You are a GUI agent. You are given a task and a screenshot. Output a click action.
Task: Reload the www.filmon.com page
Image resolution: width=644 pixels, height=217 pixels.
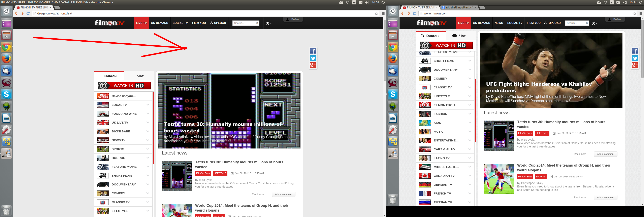[x=414, y=13]
